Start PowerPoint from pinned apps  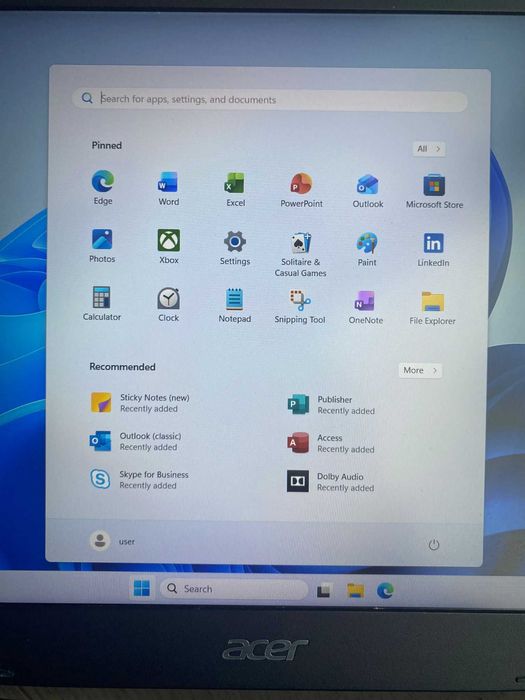click(x=301, y=190)
